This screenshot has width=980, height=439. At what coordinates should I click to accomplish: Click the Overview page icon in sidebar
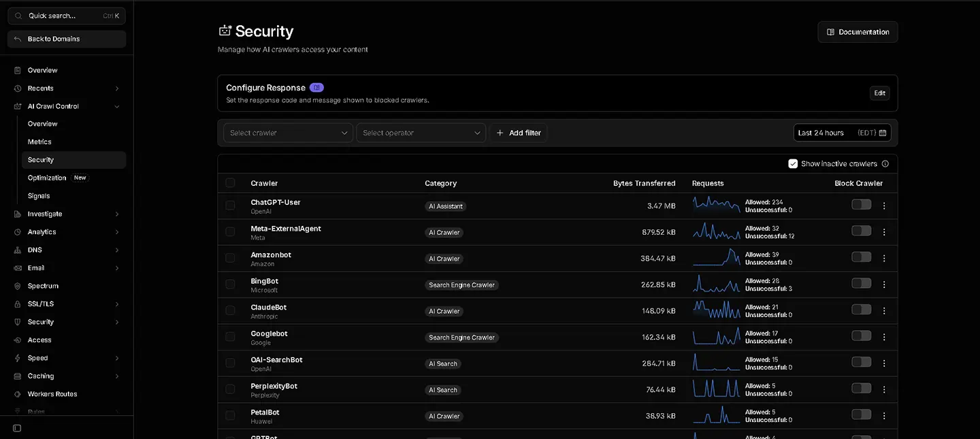point(18,70)
